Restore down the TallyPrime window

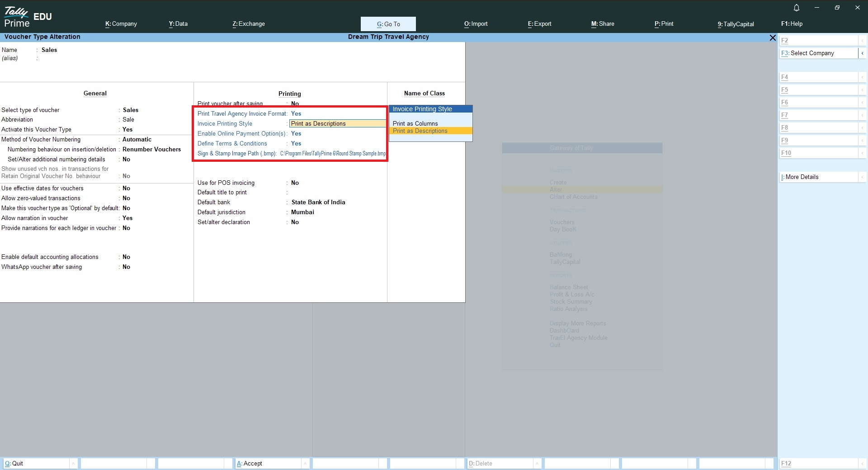click(837, 8)
